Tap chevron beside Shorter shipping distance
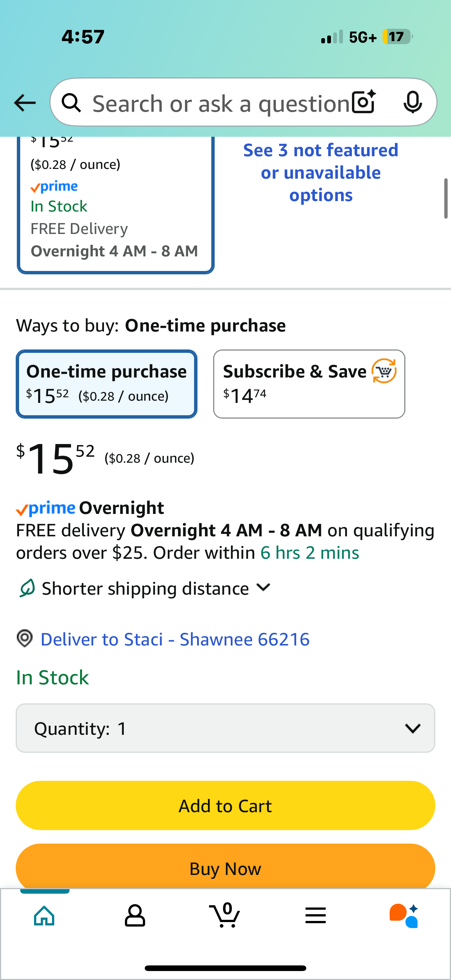This screenshot has width=451, height=980. tap(263, 588)
